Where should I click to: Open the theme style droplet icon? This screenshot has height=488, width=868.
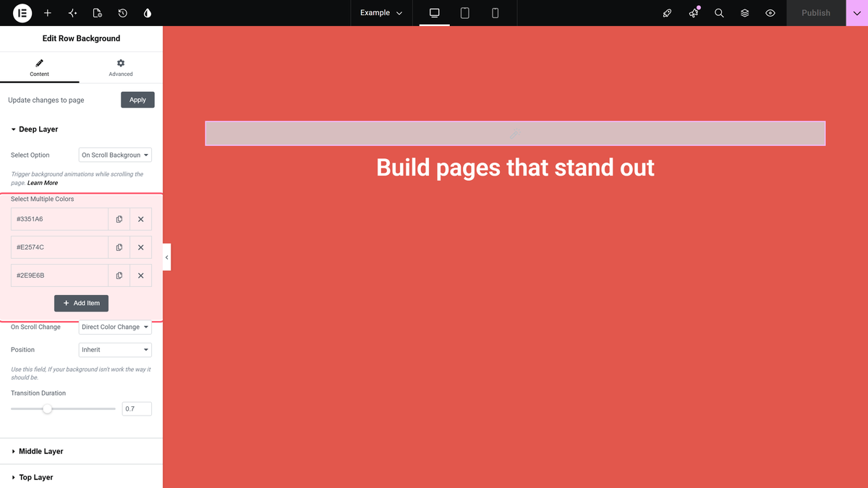pos(148,13)
